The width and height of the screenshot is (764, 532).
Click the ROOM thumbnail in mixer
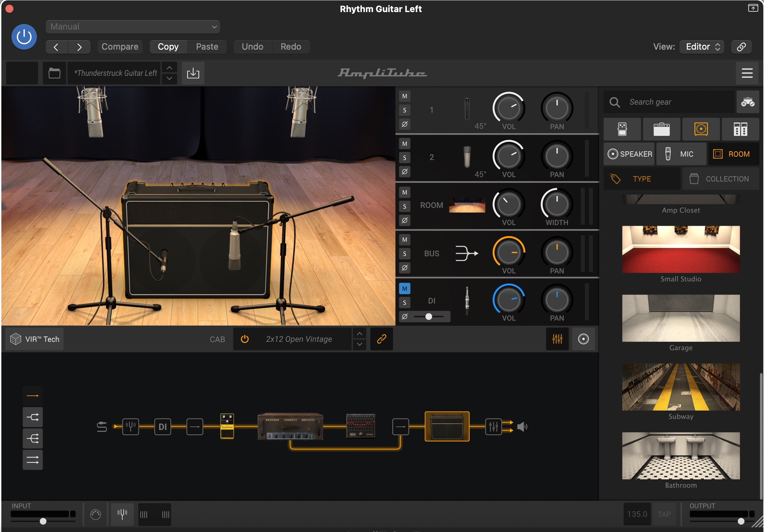pyautogui.click(x=467, y=205)
